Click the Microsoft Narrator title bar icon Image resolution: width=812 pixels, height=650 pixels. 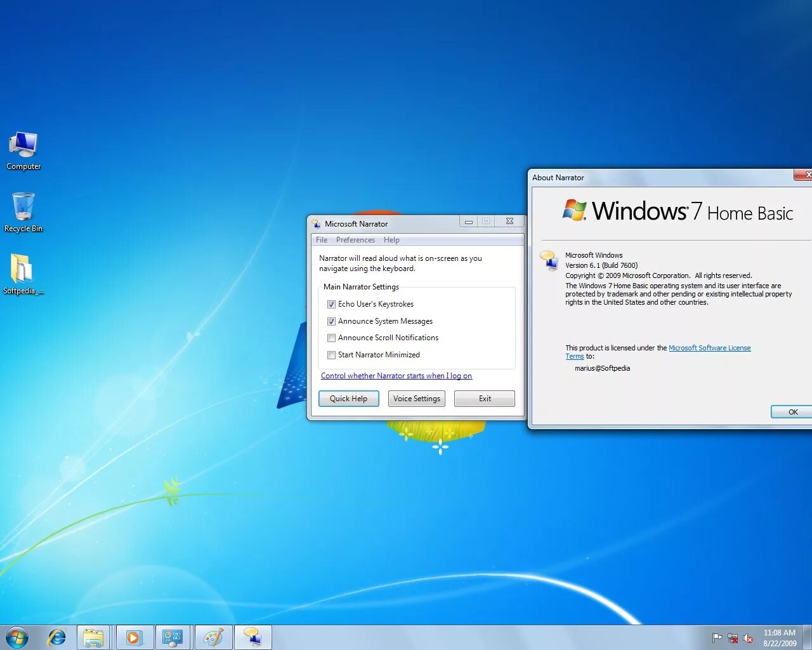(316, 224)
